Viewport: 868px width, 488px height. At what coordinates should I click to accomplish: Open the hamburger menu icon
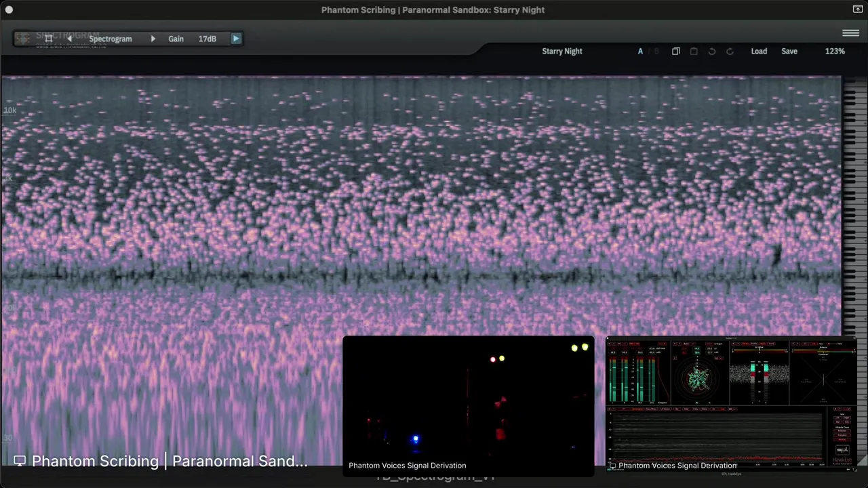pyautogui.click(x=850, y=33)
